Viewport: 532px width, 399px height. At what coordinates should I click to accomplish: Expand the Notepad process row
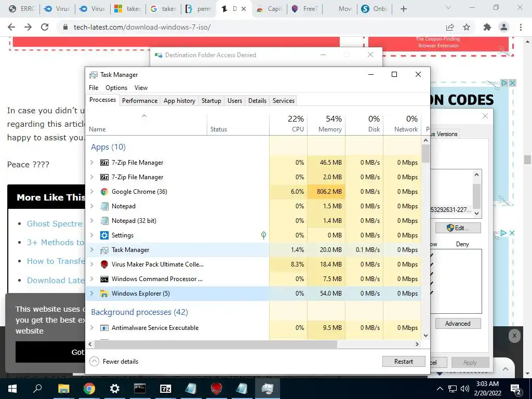tap(91, 206)
